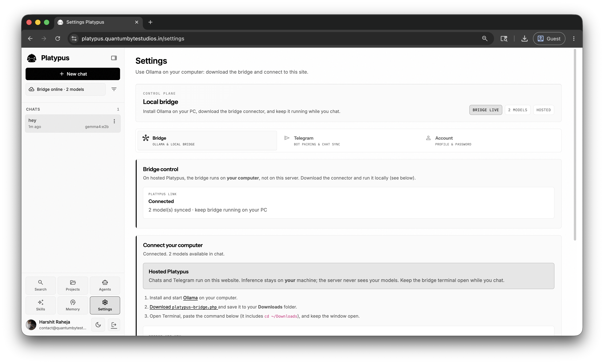Download platypus-bridge.php link
This screenshot has width=604, height=364.
(184, 307)
